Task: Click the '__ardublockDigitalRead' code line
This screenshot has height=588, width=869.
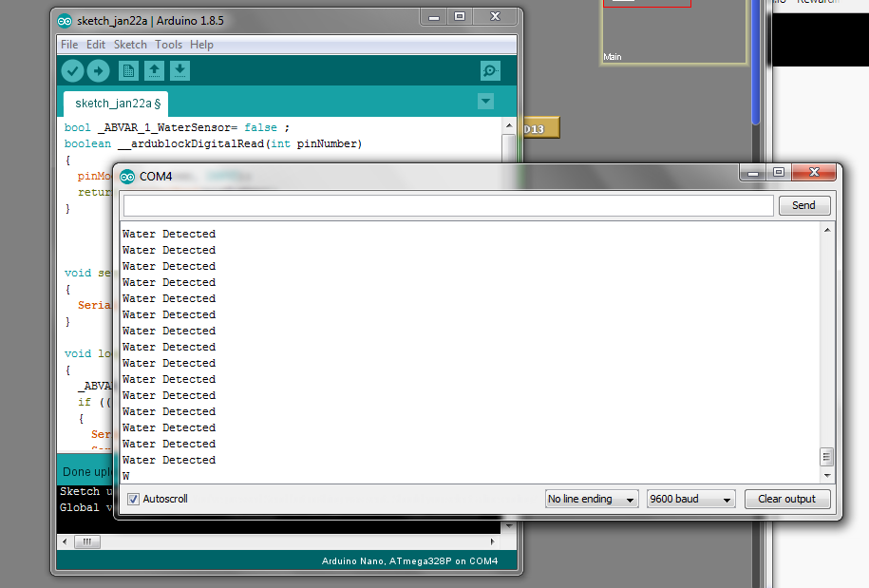Action: [213, 143]
